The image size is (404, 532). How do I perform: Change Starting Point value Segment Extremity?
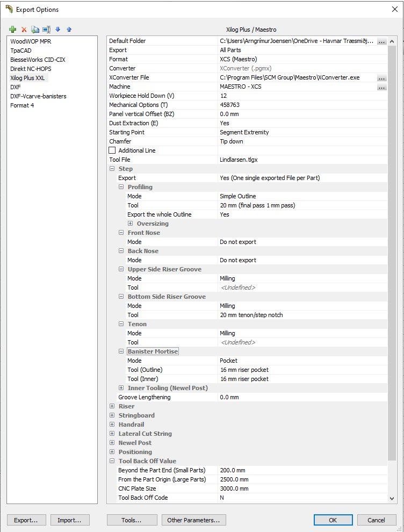coord(302,133)
